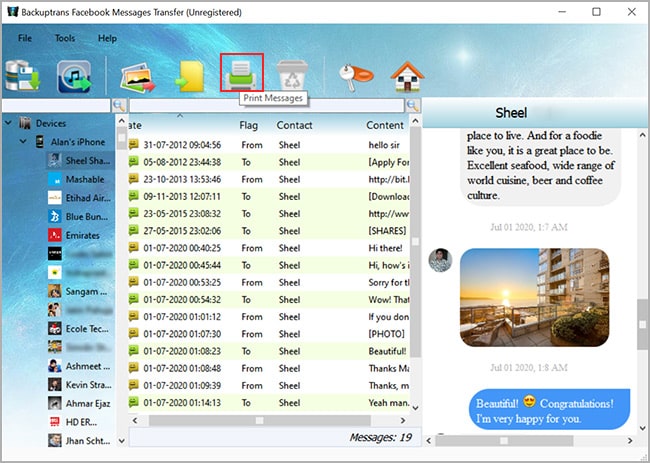Click the orange key registration icon
The height and width of the screenshot is (463, 650).
click(x=350, y=76)
